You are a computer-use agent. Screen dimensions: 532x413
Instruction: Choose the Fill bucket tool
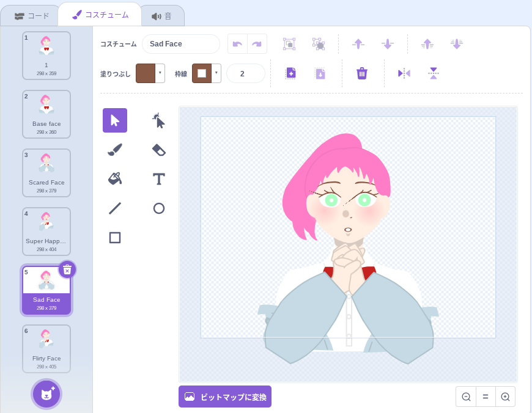pos(115,178)
